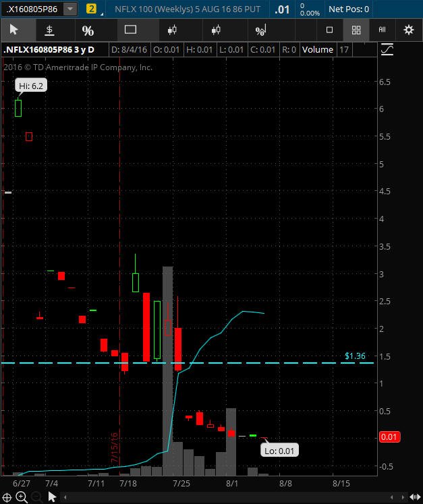The height and width of the screenshot is (504, 423).
Task: Toggle the studies curve icon beside Volume
Action: coord(387,49)
